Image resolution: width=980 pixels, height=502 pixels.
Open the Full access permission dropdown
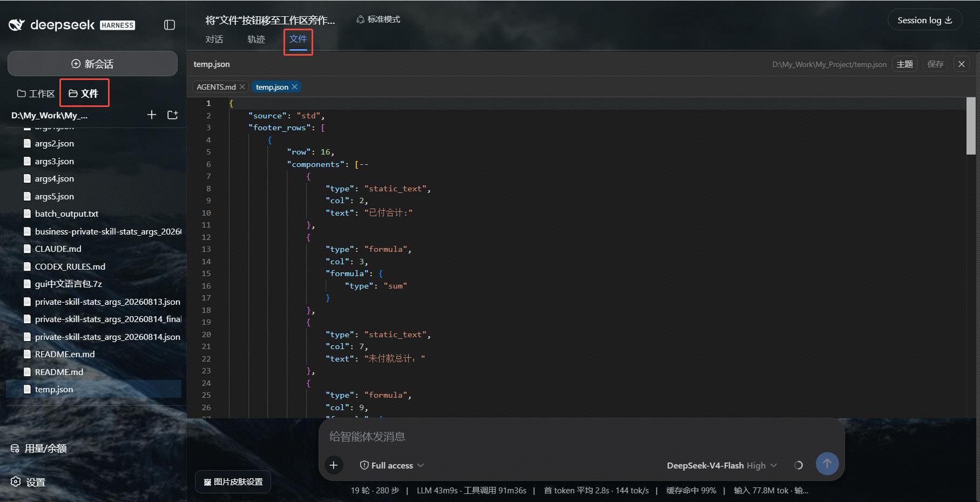(392, 465)
